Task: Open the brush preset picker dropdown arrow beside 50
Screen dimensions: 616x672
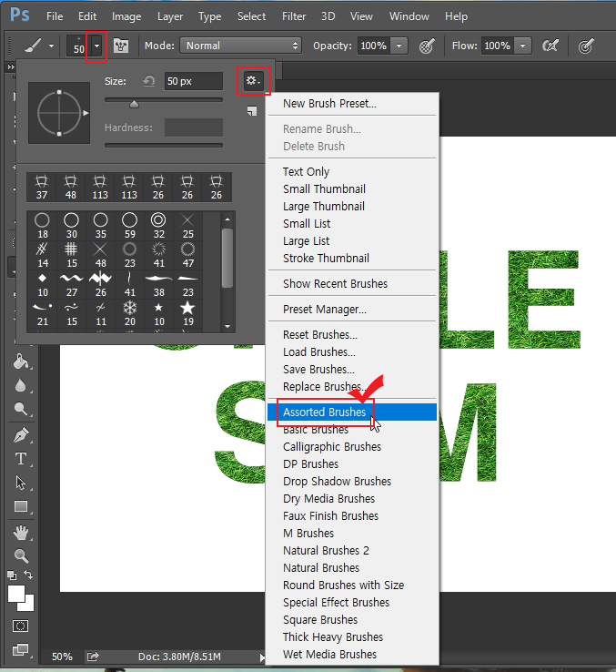Action: (x=96, y=46)
